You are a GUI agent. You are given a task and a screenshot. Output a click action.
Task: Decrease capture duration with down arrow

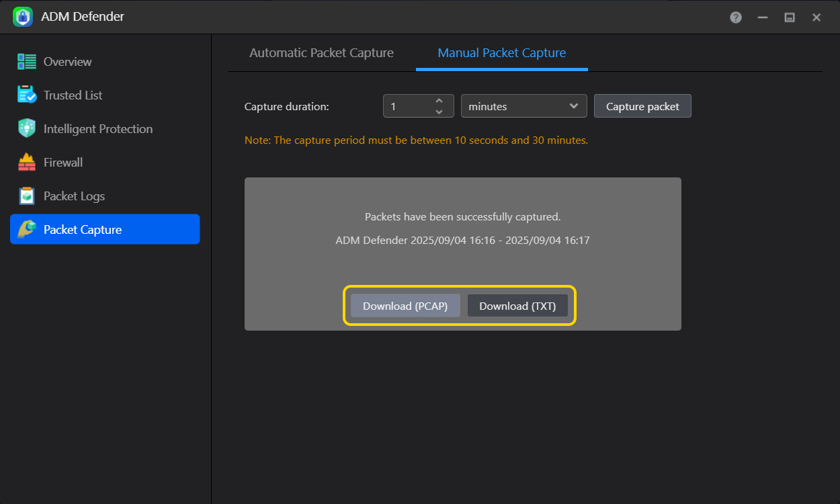tap(439, 112)
